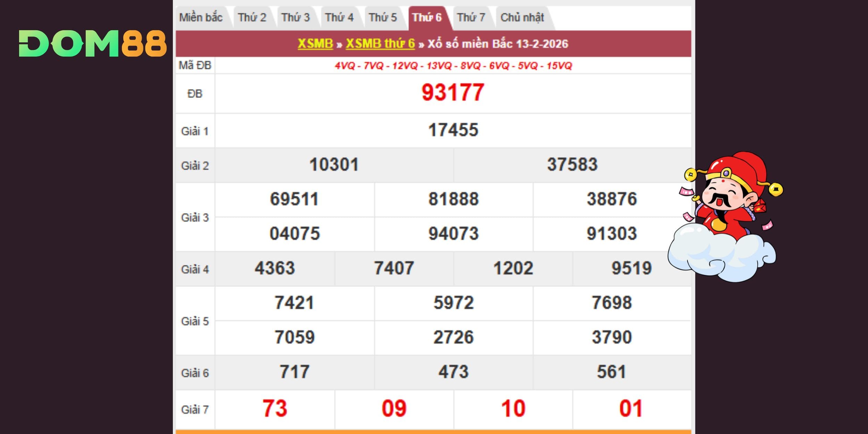Click Giải 7 number 73
The width and height of the screenshot is (868, 434).
(275, 409)
